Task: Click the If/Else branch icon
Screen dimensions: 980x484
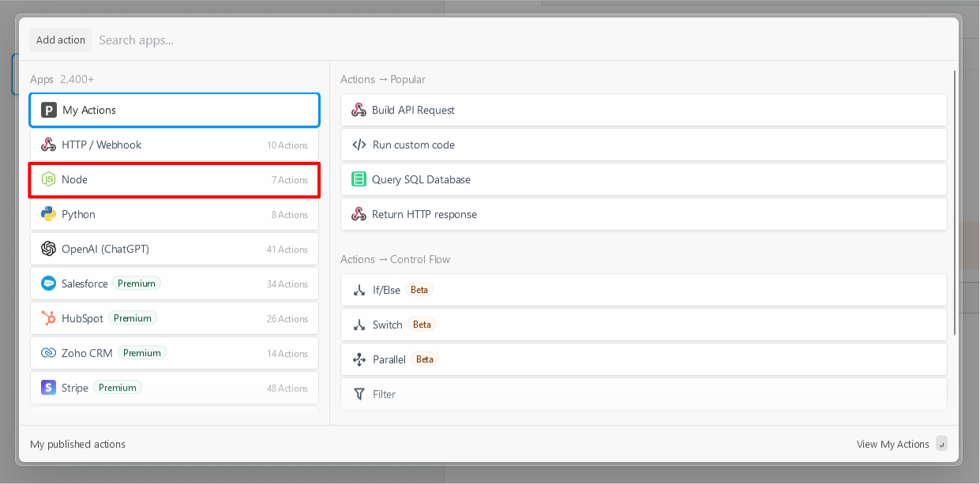Action: (x=359, y=290)
